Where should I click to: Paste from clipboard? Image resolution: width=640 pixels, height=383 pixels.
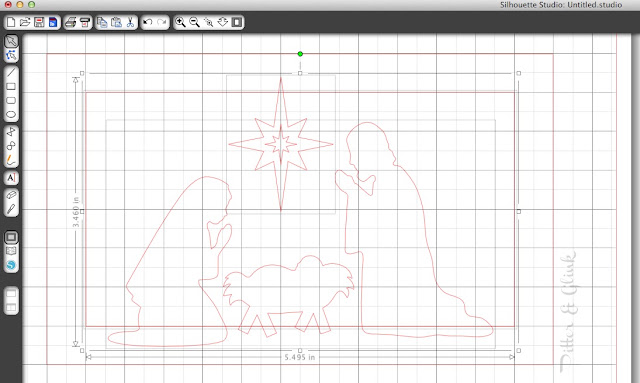coord(116,22)
